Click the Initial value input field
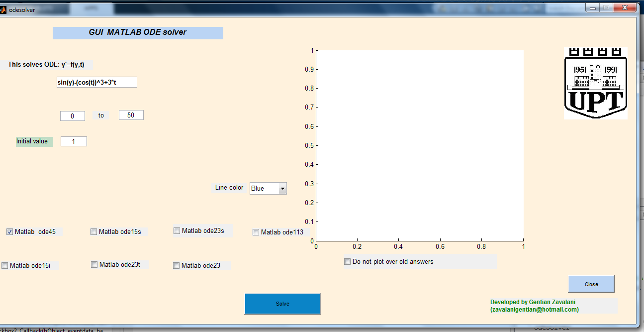The width and height of the screenshot is (644, 332). click(x=74, y=141)
